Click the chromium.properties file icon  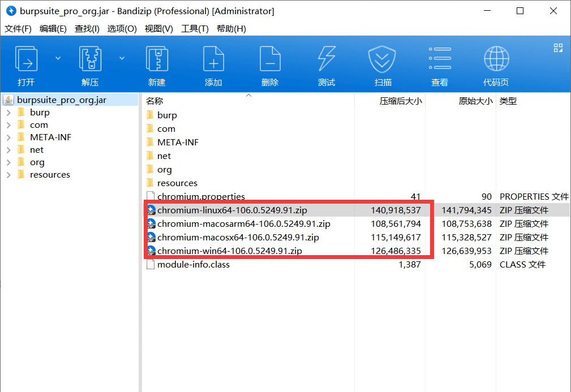[x=151, y=196]
